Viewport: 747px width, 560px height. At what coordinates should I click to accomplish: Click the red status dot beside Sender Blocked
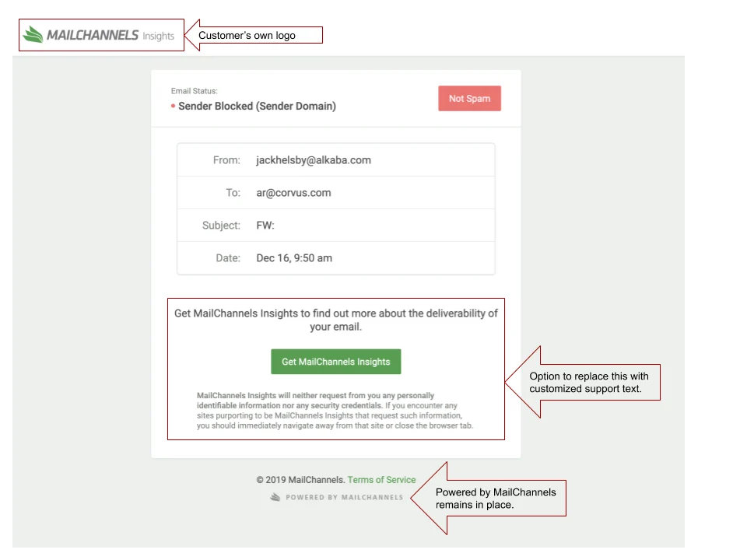[x=173, y=106]
